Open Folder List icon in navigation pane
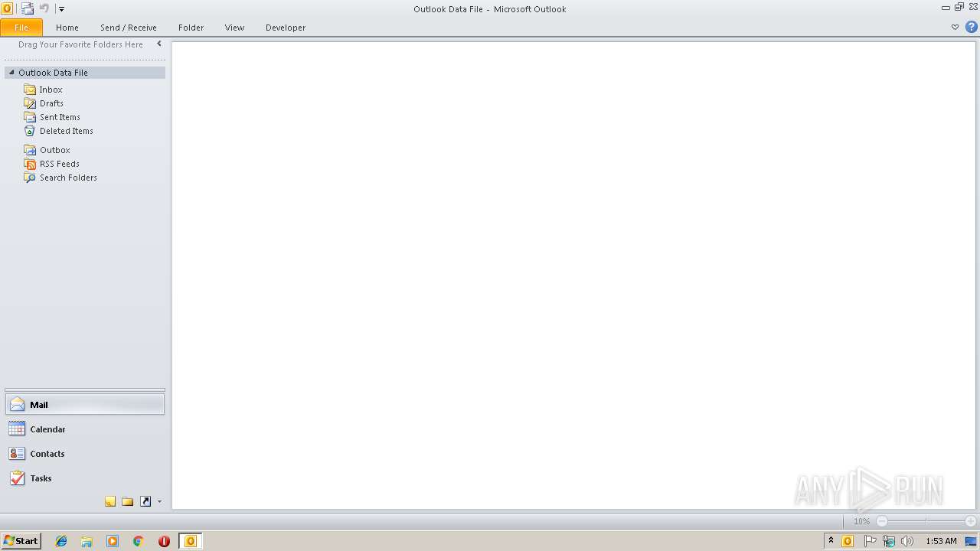980x551 pixels. click(128, 501)
